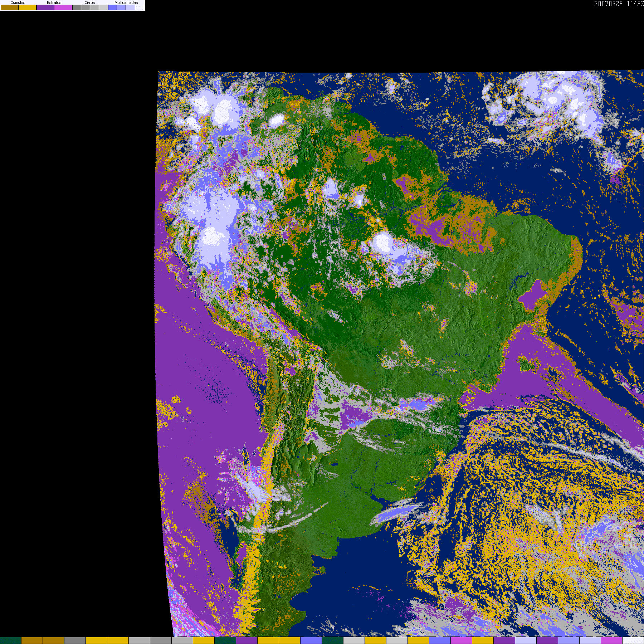Click the darkest gray Cirros swatch

(x=77, y=8)
